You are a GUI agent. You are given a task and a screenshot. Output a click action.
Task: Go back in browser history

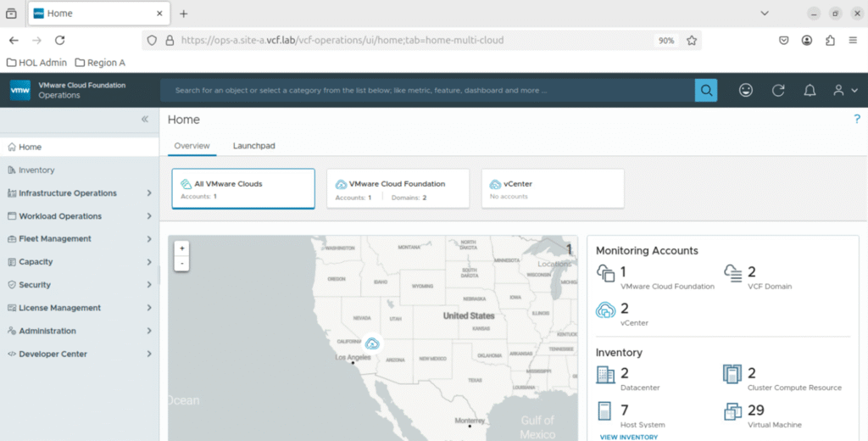tap(14, 40)
